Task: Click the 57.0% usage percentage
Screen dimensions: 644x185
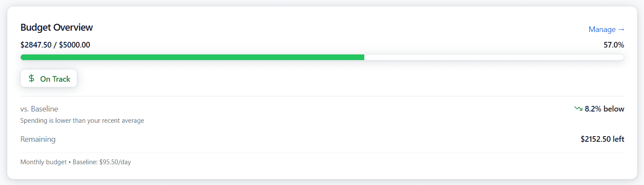Action: tap(613, 45)
